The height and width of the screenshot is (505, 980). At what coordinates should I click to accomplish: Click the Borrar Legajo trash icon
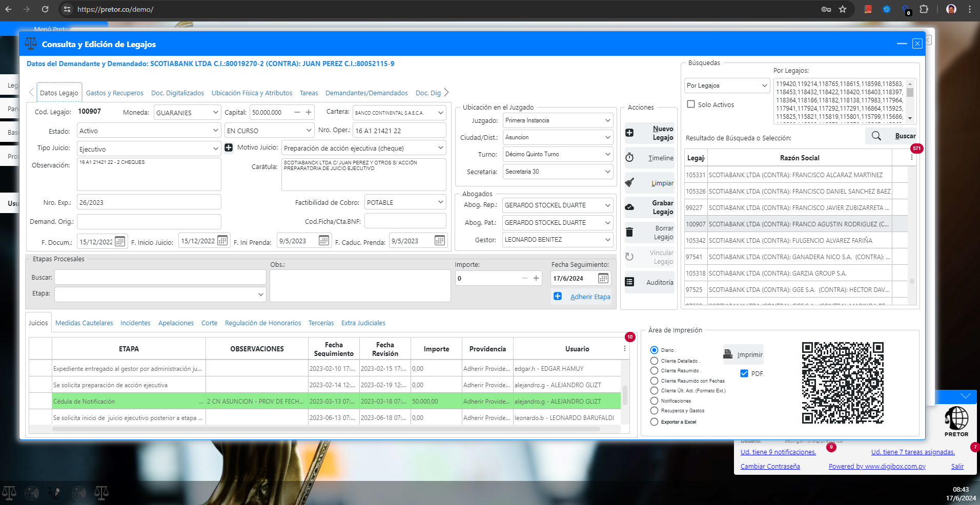pos(629,233)
